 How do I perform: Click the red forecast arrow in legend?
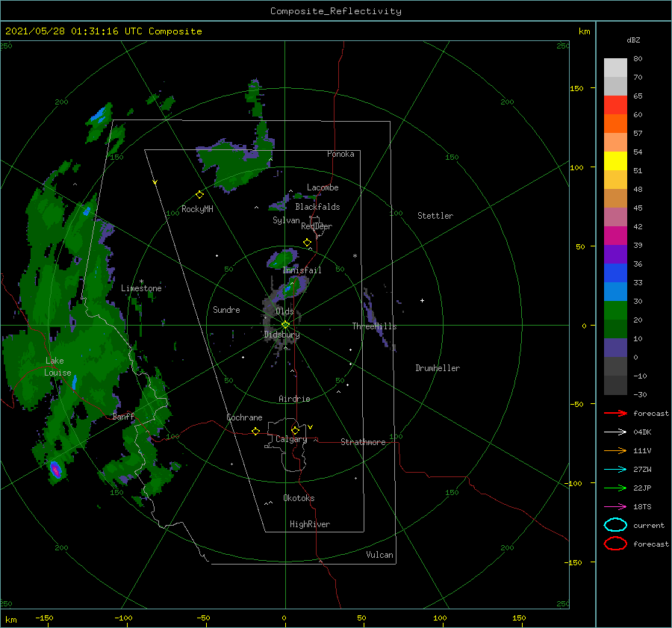pos(615,413)
